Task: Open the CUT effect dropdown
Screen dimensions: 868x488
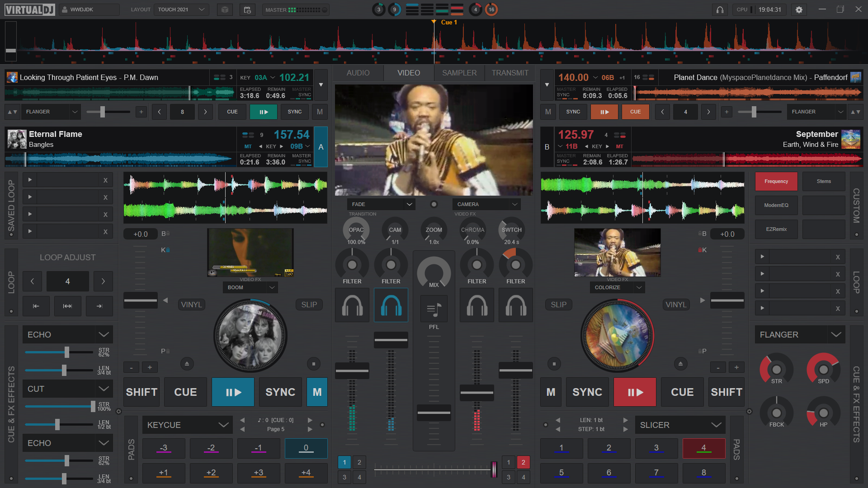Action: (x=68, y=389)
